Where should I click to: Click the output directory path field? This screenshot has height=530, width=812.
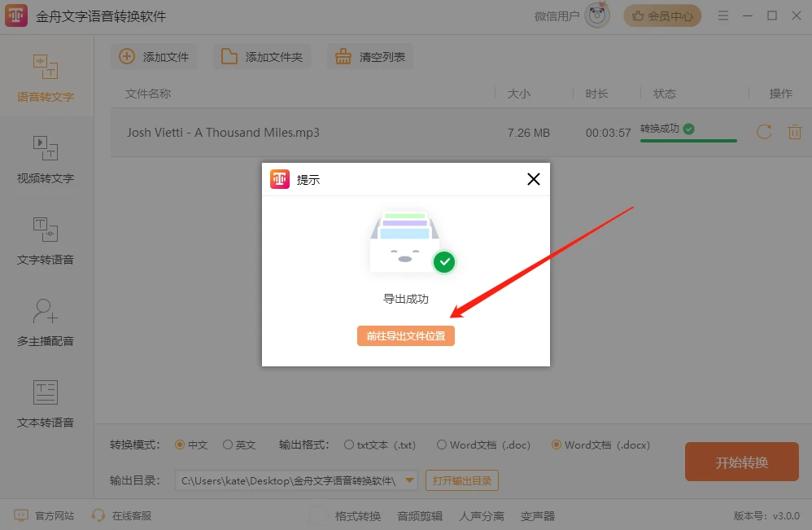tap(289, 480)
